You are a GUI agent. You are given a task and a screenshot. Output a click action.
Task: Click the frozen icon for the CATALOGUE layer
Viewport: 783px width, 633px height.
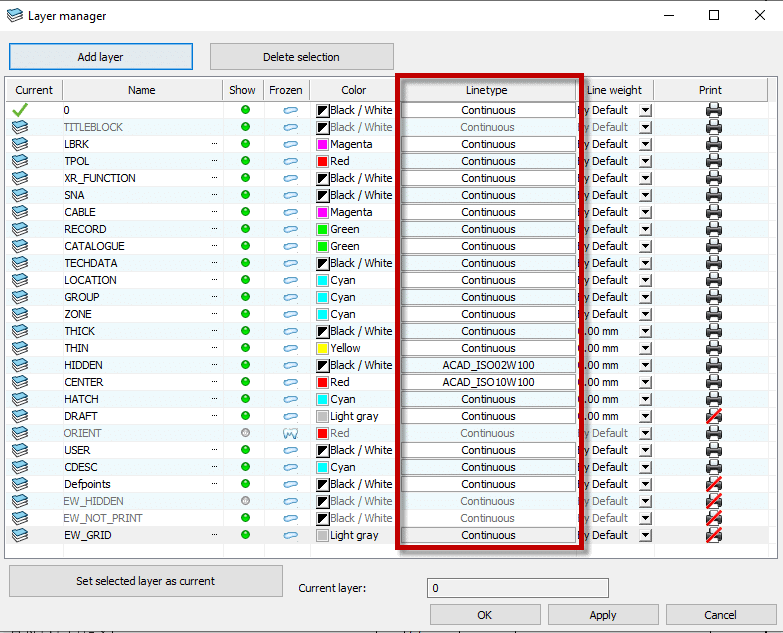tap(290, 246)
